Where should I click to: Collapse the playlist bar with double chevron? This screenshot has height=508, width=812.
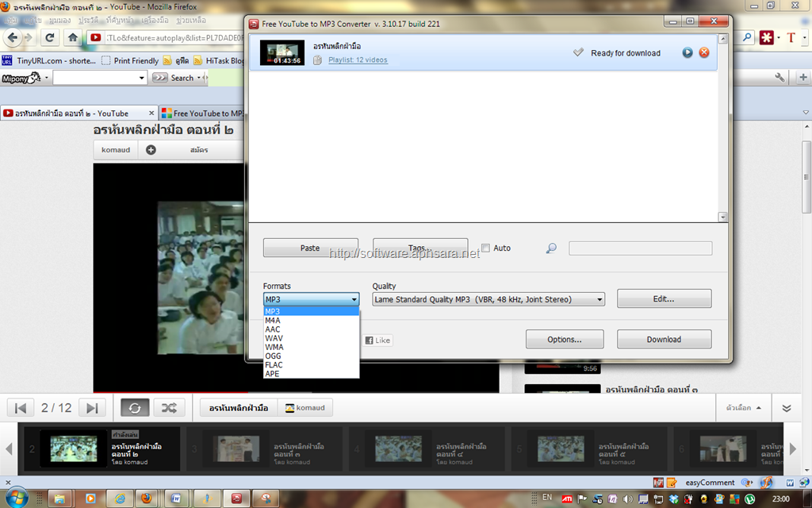(x=787, y=408)
